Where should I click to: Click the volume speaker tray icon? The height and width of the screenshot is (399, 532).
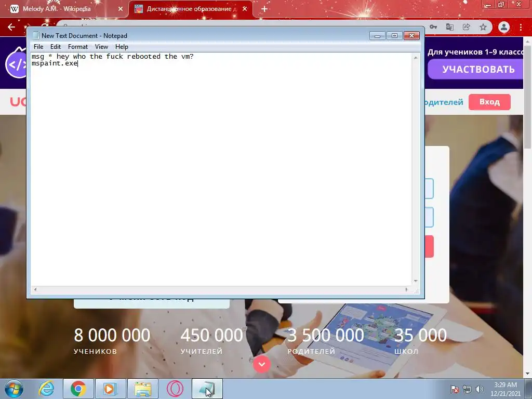(480, 389)
